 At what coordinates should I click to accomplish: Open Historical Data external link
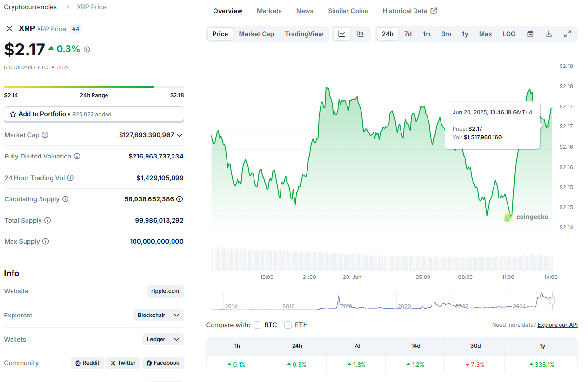409,11
